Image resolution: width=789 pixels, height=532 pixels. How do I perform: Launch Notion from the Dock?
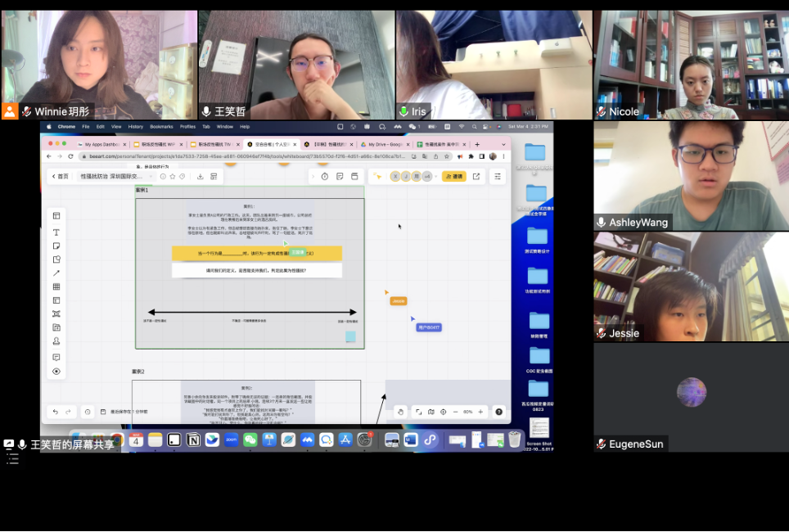coord(193,440)
